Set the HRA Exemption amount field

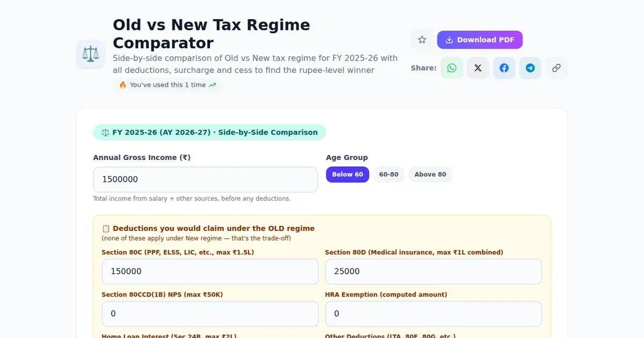pyautogui.click(x=434, y=313)
